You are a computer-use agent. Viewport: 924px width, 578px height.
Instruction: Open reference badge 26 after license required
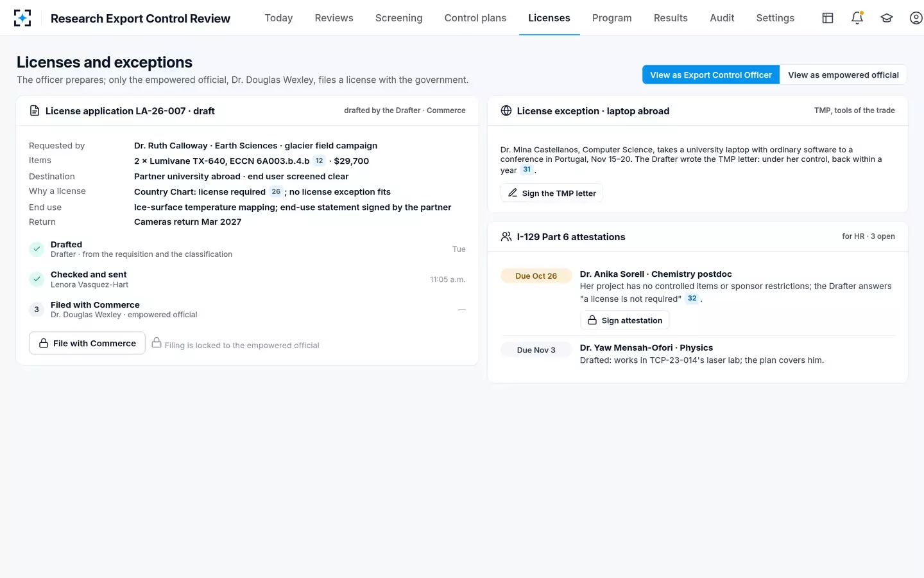276,191
